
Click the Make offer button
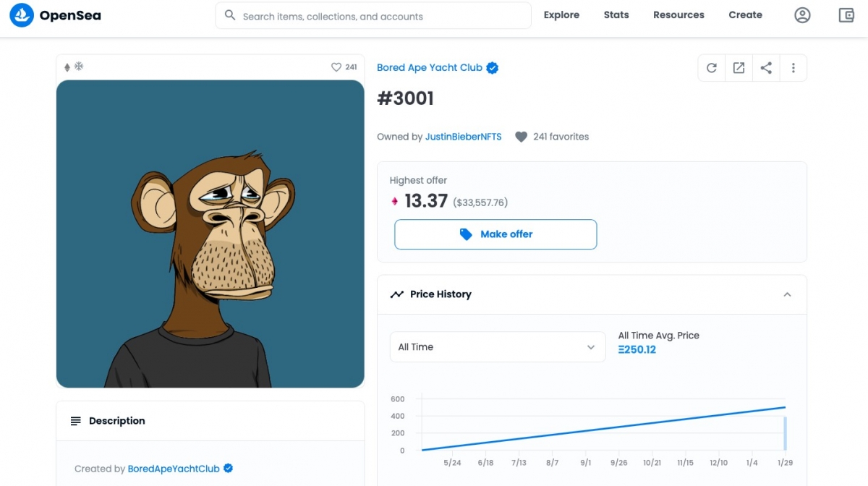[495, 234]
